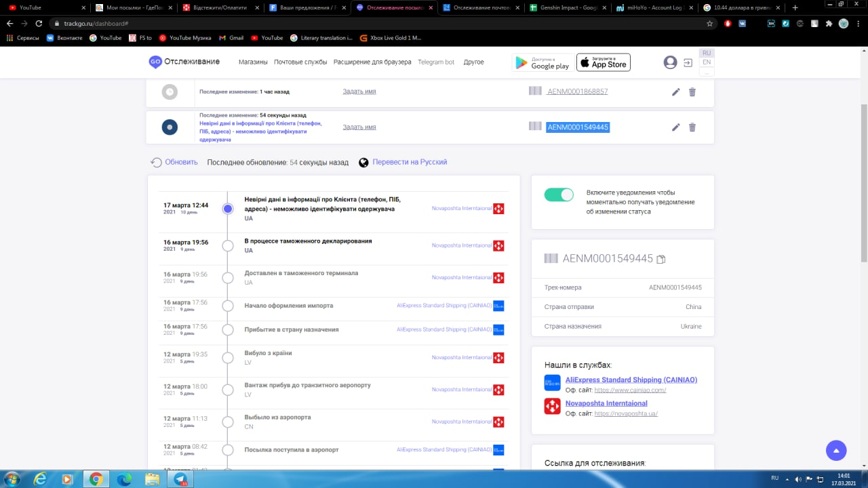The height and width of the screenshot is (488, 868).
Task: Open the Магазины menu
Action: [x=253, y=62]
